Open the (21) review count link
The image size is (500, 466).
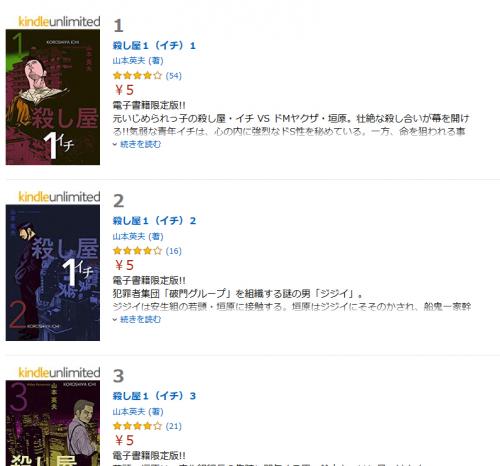174,426
